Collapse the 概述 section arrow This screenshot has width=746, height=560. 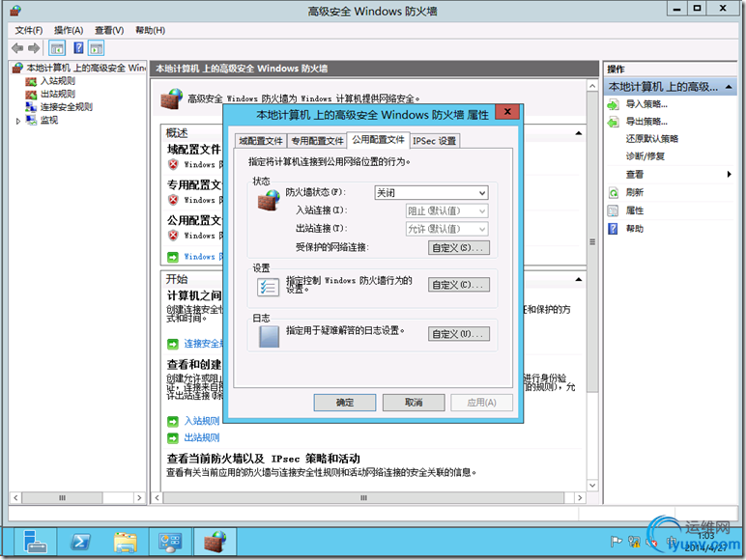[x=579, y=133]
